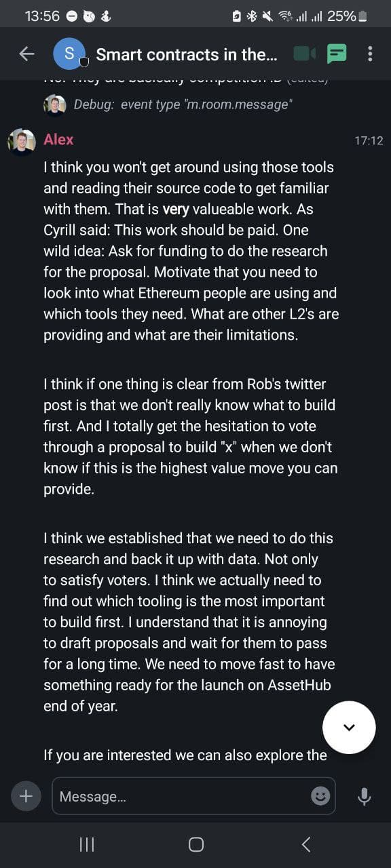
Task: Start a video call with camera icon
Action: (x=305, y=54)
